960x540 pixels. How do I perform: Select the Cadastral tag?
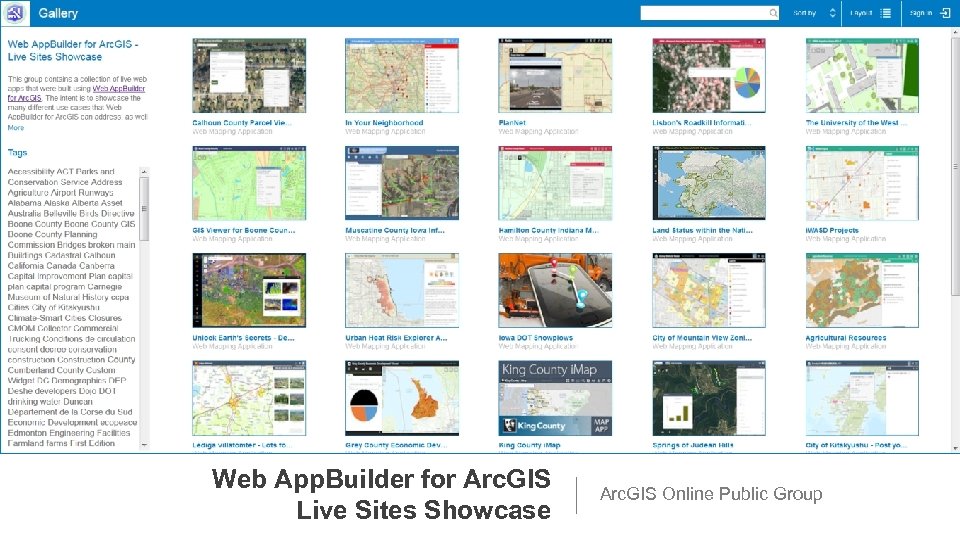click(62, 255)
